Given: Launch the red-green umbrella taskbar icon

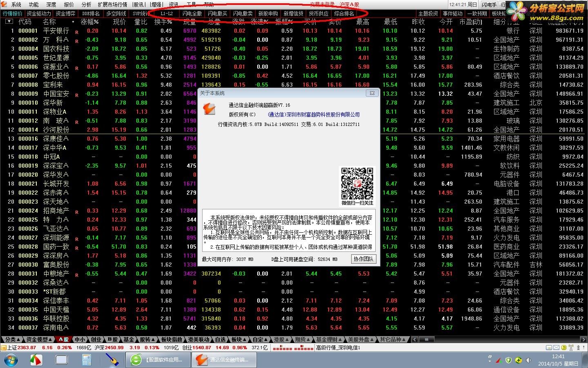Looking at the screenshot, I should coord(37,360).
